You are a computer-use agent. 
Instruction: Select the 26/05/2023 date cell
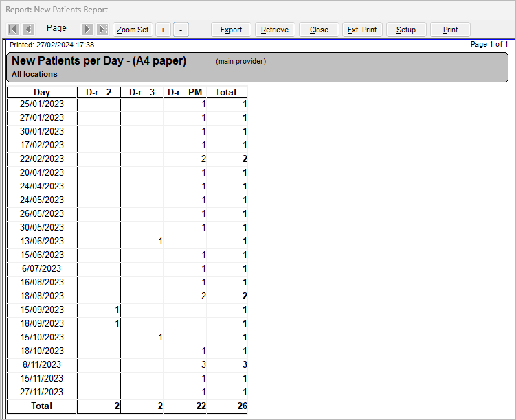coord(42,213)
